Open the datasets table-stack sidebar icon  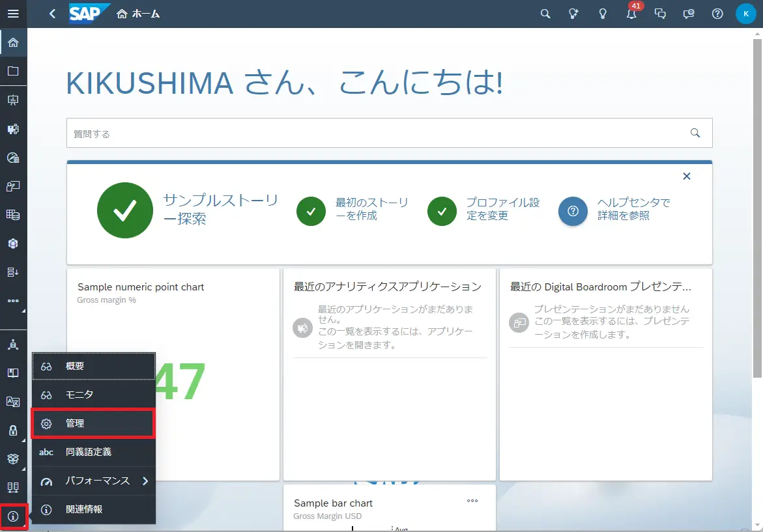click(x=13, y=214)
